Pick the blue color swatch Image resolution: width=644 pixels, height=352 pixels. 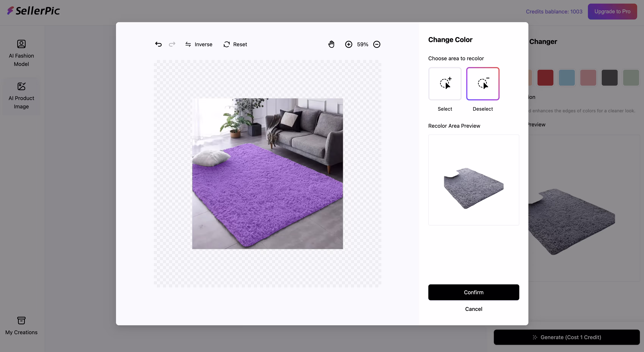[566, 78]
